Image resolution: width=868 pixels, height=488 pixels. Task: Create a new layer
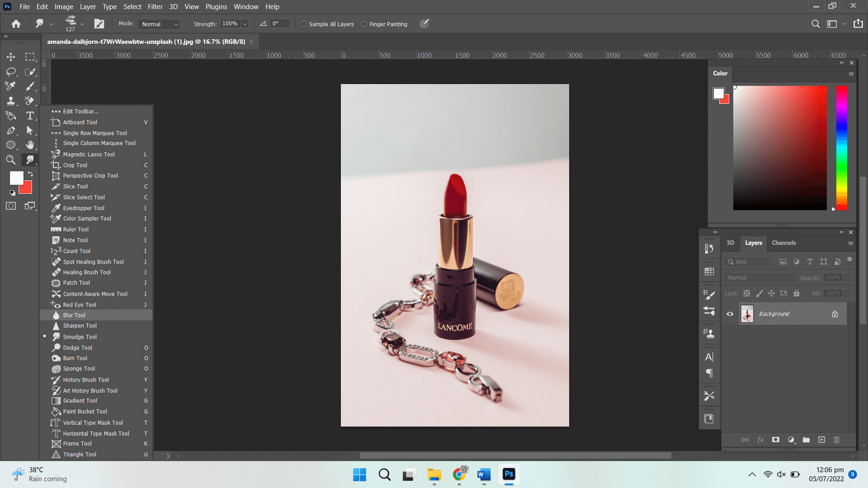click(x=822, y=440)
